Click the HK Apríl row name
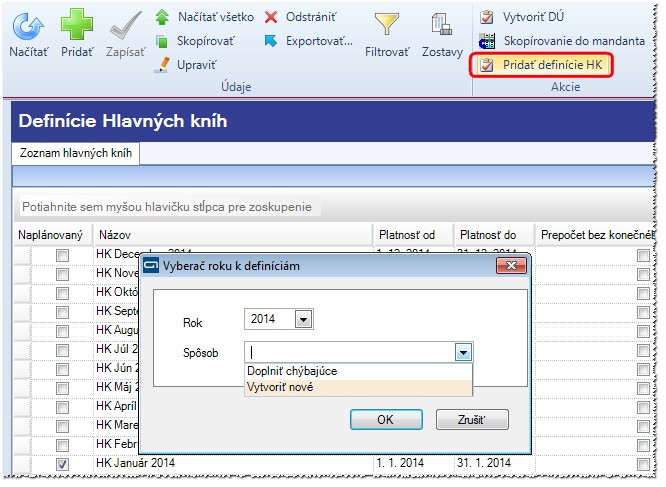Screen dimensions: 666x487 pyautogui.click(x=117, y=406)
